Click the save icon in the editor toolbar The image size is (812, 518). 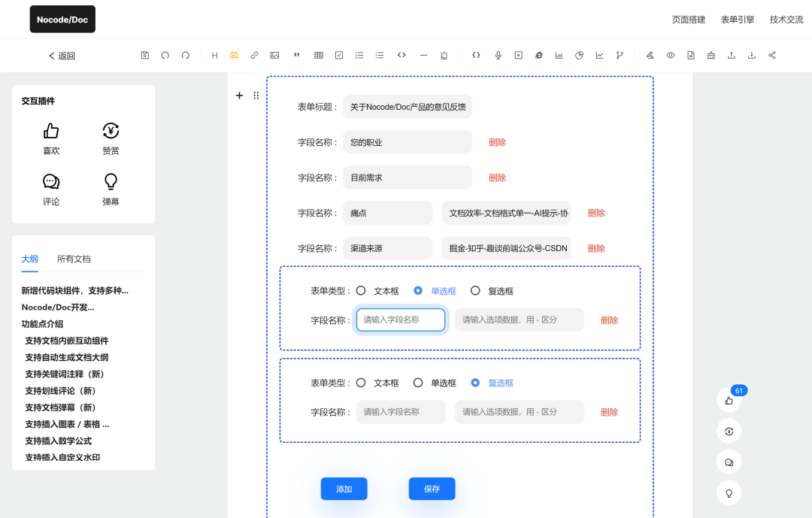tap(145, 55)
